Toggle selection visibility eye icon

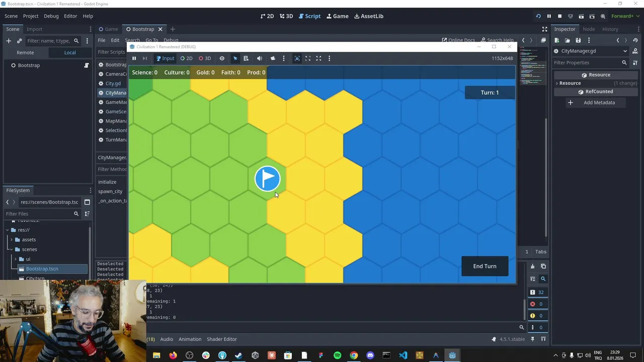tap(222, 58)
